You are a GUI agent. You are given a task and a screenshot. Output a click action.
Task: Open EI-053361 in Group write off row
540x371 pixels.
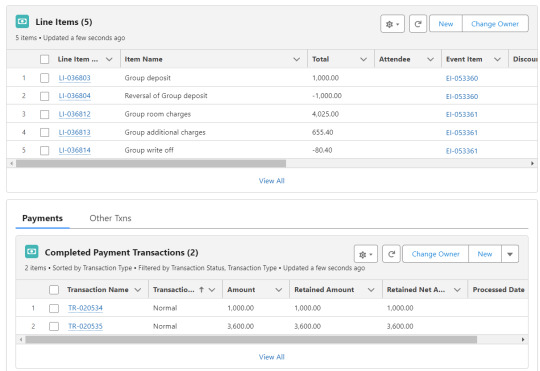(x=462, y=151)
